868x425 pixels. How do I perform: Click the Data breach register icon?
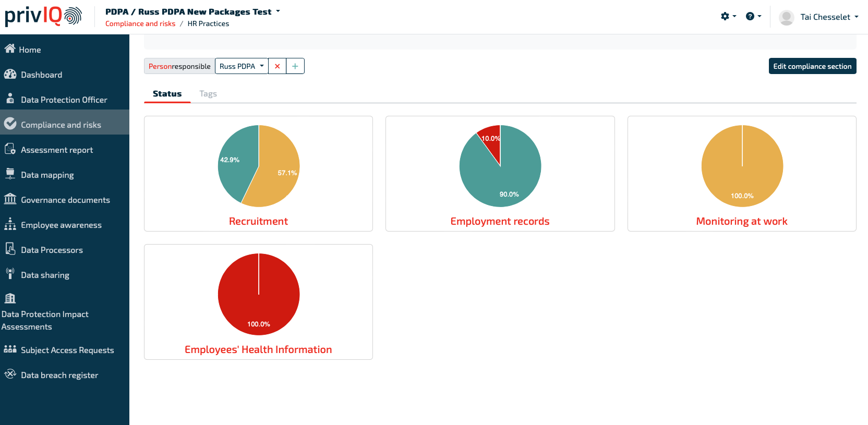tap(10, 374)
